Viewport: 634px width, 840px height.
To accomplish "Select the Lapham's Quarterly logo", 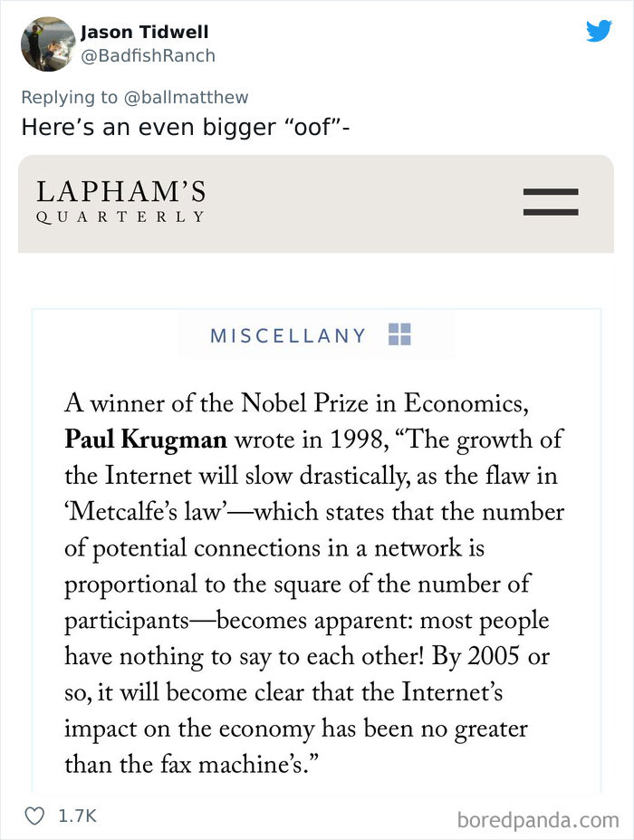I will click(x=120, y=201).
